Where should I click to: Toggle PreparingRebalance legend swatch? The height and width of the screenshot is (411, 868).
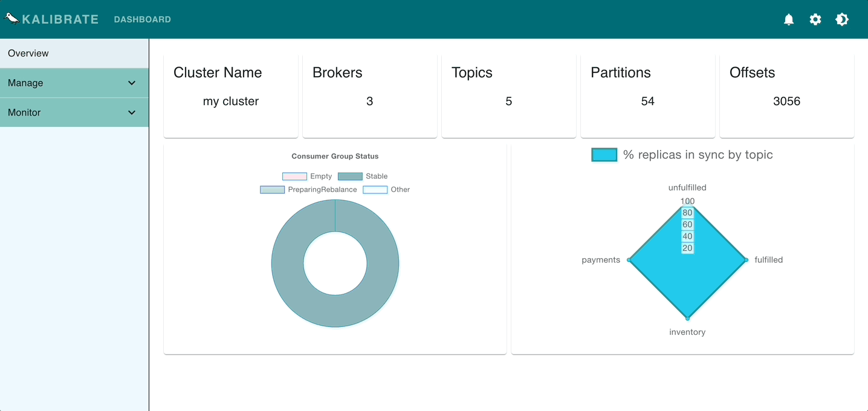[272, 190]
